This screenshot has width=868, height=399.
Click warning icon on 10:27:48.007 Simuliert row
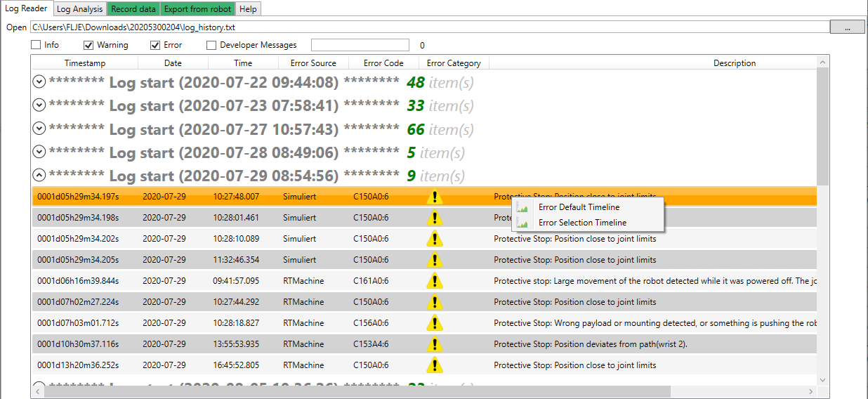click(x=435, y=197)
